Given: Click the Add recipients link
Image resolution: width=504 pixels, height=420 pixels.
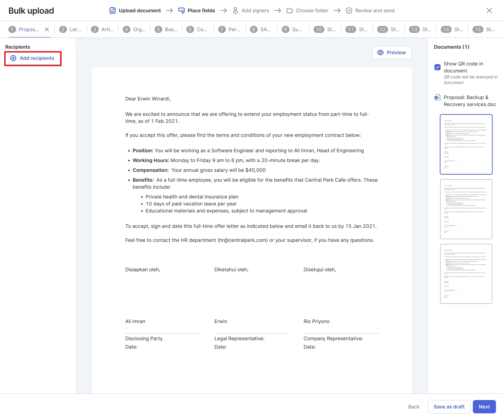Looking at the screenshot, I should tap(37, 58).
